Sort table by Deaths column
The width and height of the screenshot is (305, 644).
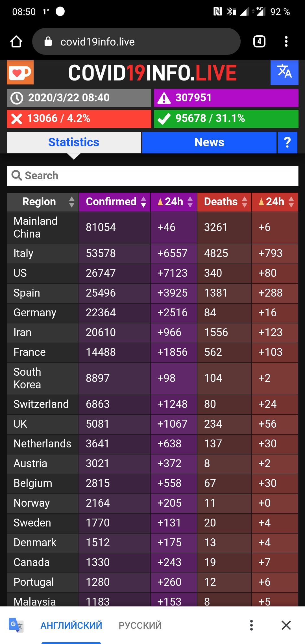click(224, 202)
